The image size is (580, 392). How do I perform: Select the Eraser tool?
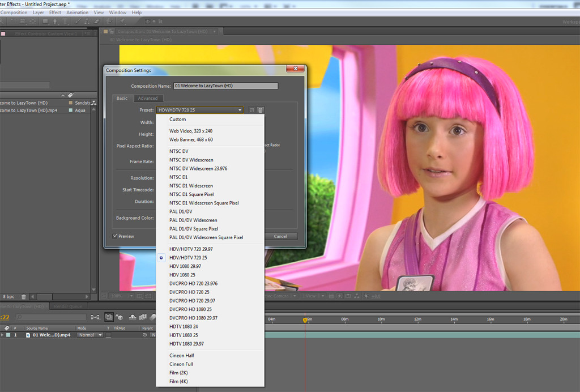pos(96,22)
